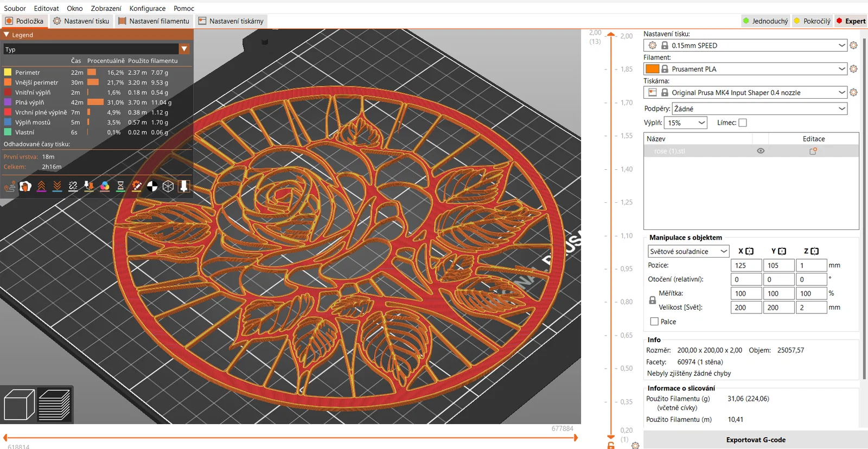
Task: Toggle wipe moves visibility (hand icon)
Action: (x=25, y=187)
